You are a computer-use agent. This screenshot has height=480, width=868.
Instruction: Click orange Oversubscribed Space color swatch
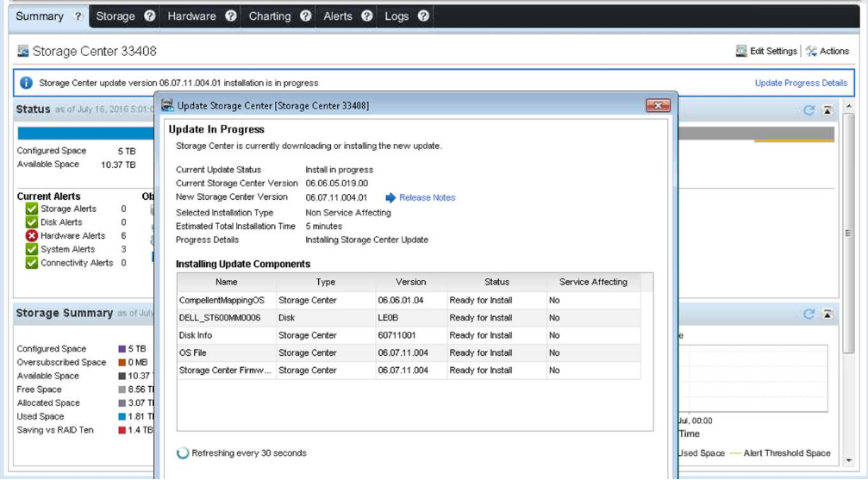point(122,363)
